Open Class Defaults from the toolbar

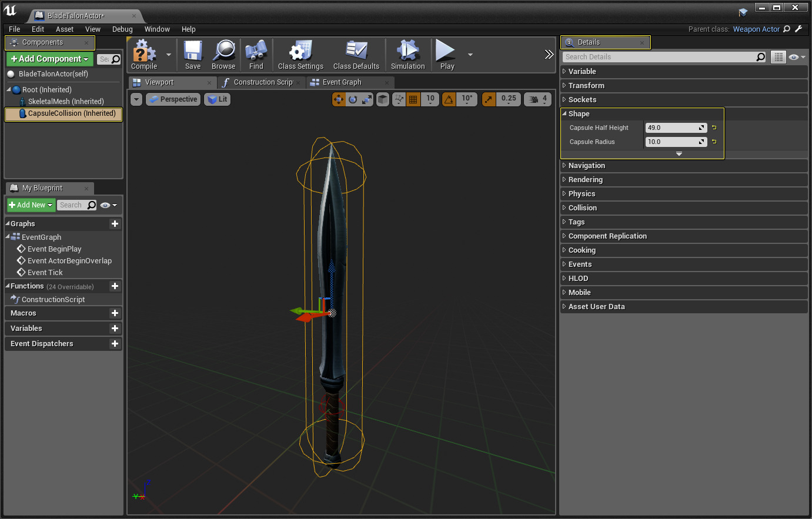click(356, 53)
